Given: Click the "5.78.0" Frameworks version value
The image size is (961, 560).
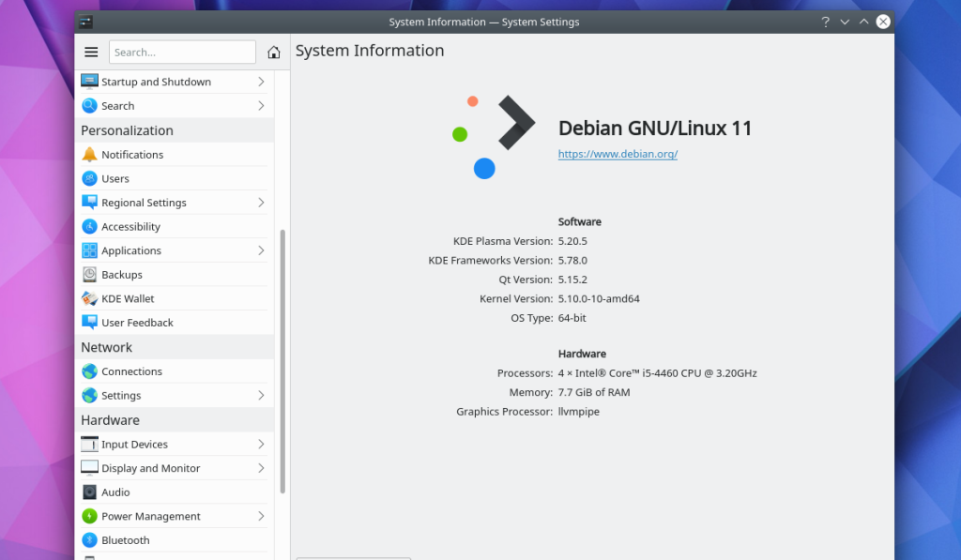Looking at the screenshot, I should point(572,260).
